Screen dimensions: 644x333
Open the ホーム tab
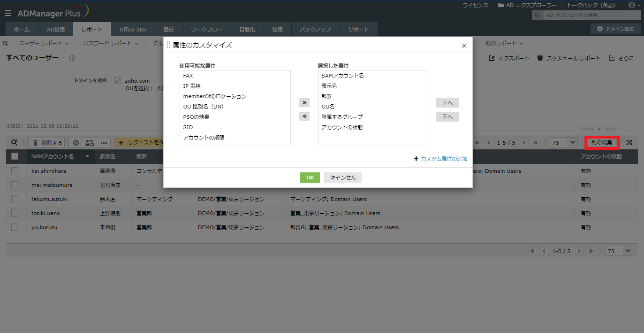click(22, 29)
